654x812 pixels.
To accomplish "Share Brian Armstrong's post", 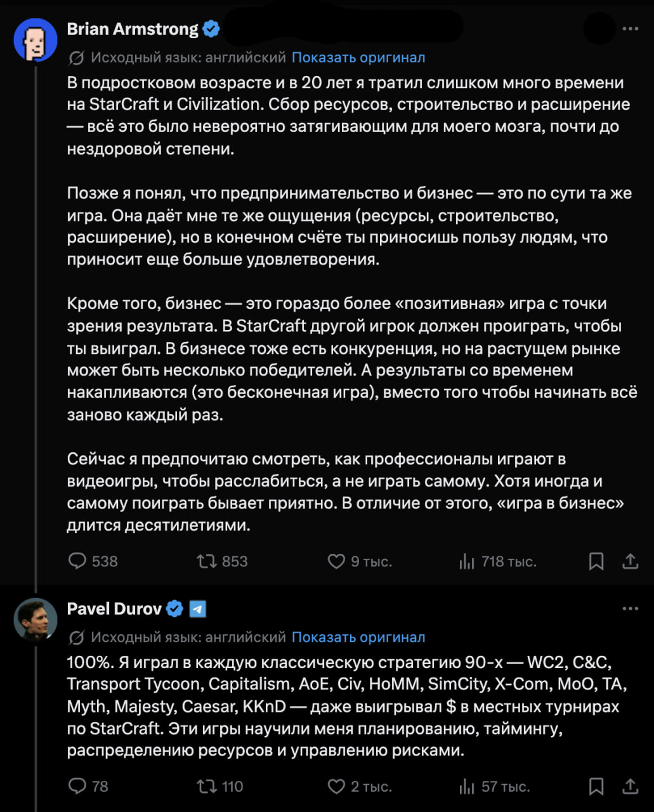I will tap(630, 561).
